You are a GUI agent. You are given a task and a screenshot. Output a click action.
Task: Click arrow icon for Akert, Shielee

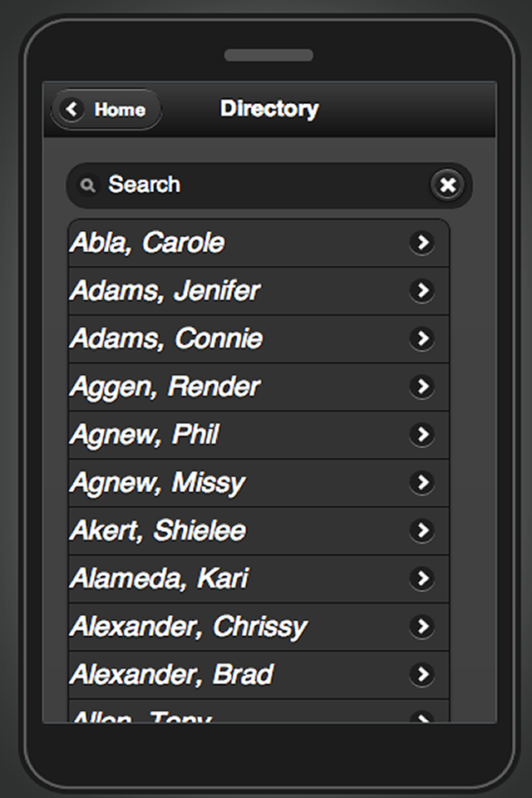[x=422, y=531]
